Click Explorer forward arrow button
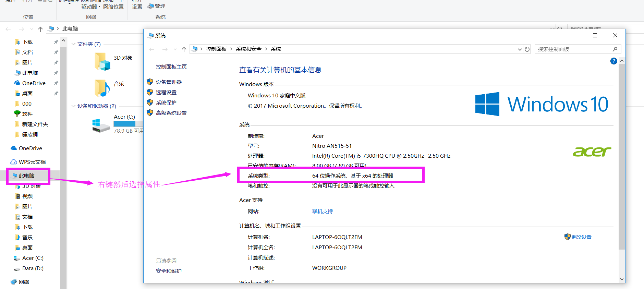Viewport: 644px width, 289px height. pos(21,29)
